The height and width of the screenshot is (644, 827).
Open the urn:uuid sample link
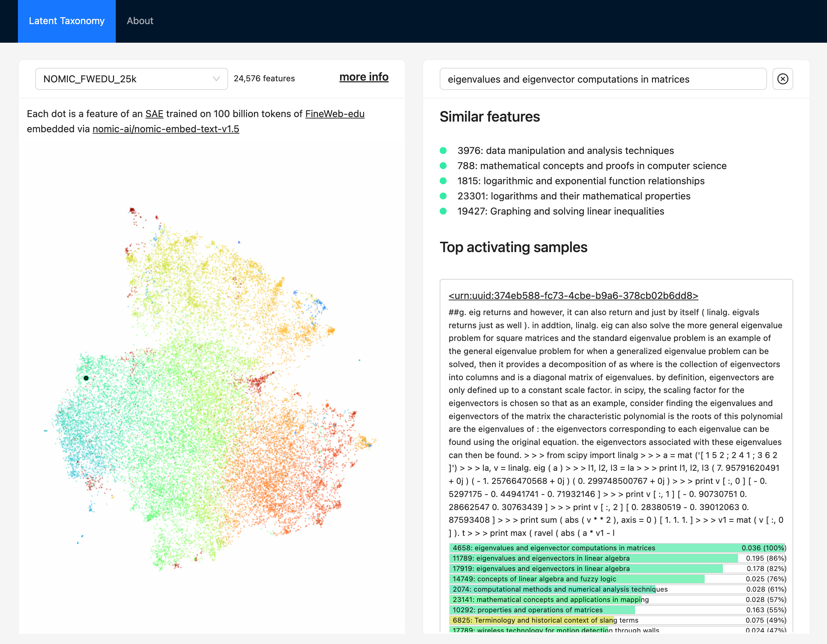coord(573,295)
